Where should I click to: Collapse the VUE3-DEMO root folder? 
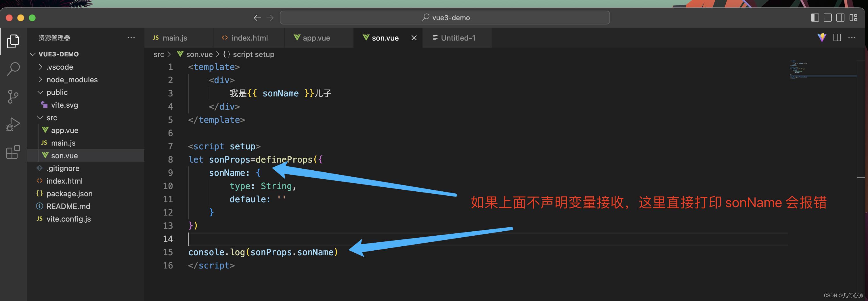tap(86, 54)
